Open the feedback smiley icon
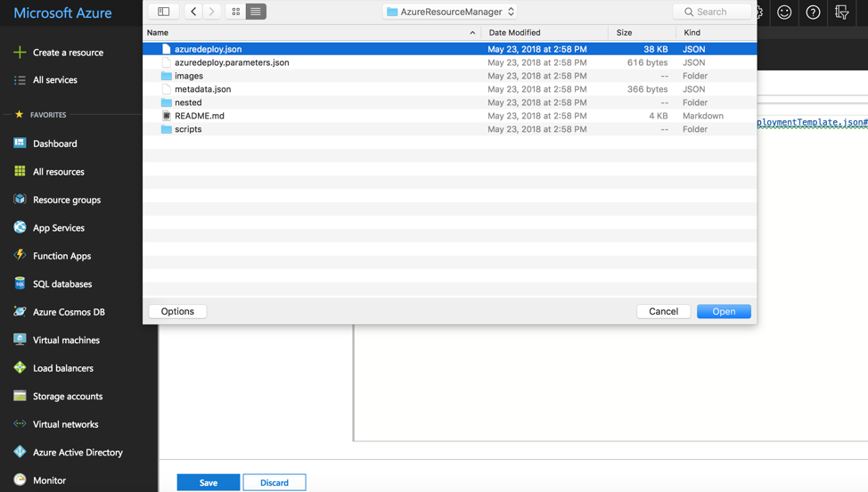868x492 pixels. click(x=784, y=12)
